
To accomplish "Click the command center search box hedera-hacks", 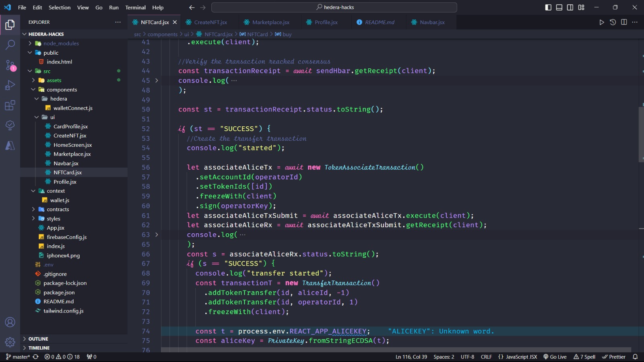I will tap(334, 7).
